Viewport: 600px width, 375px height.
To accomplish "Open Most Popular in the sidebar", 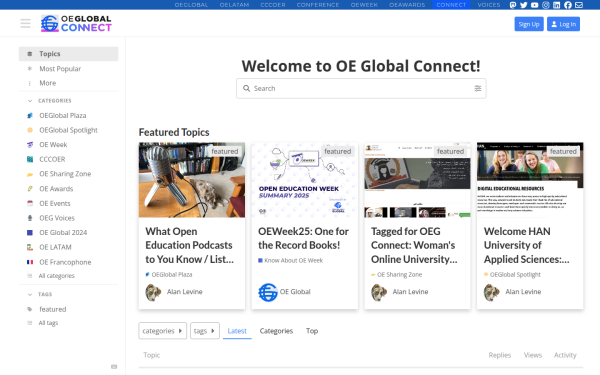I will pyautogui.click(x=68, y=69).
